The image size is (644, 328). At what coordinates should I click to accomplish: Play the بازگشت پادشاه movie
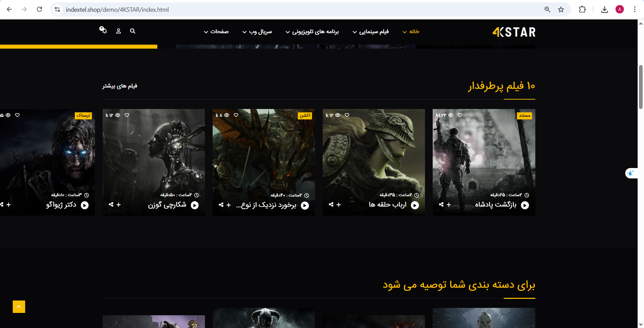(525, 205)
